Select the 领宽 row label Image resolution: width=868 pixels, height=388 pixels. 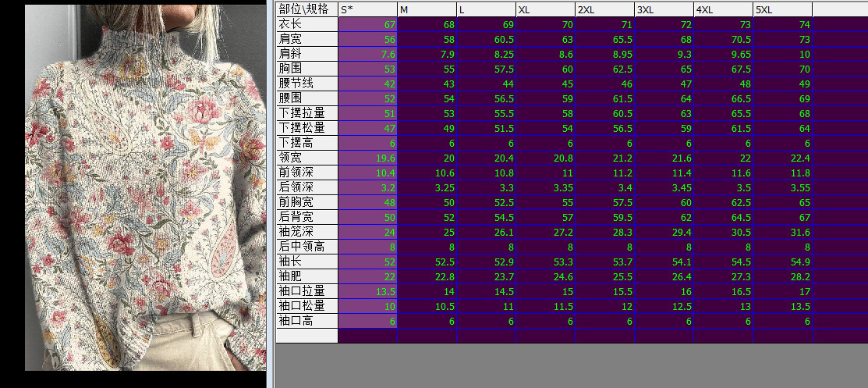click(307, 158)
